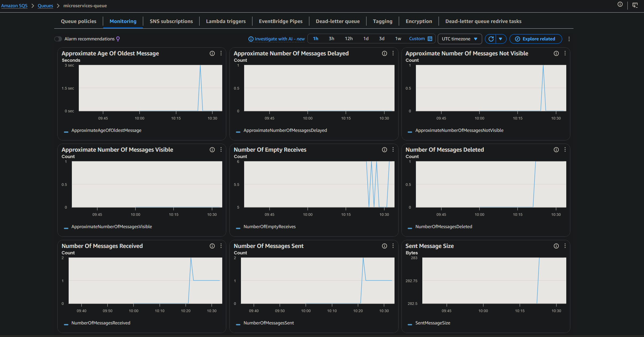644x337 pixels.
Task: Open options menu for Number Of Messages Deleted
Action: tap(565, 150)
